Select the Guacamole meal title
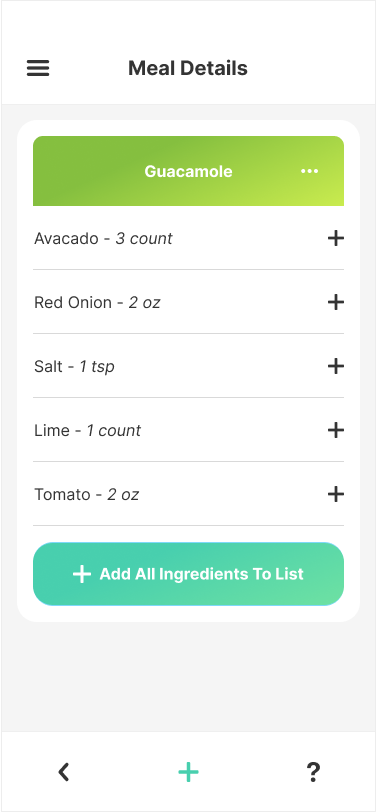Image resolution: width=377 pixels, height=812 pixels. click(x=188, y=171)
